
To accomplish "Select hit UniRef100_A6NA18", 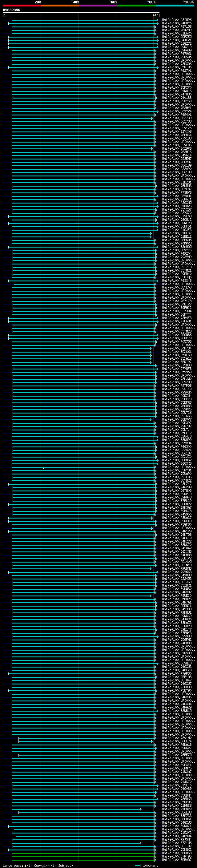I will (x=176, y=745).
